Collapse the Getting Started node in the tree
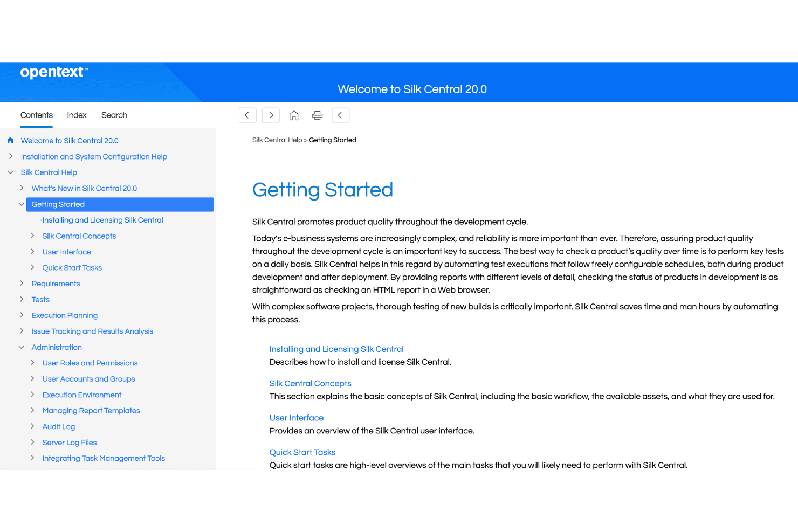Image resolution: width=798 pixels, height=532 pixels. (22, 204)
